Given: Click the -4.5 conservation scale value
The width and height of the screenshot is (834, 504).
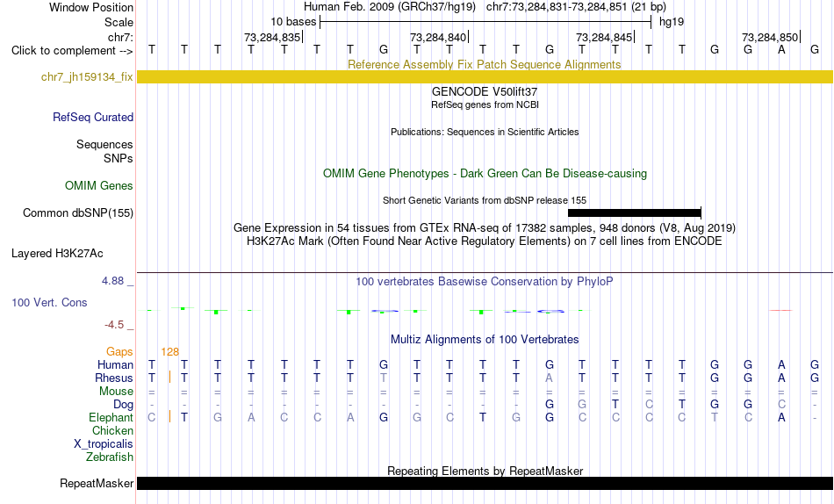Looking at the screenshot, I should 114,325.
